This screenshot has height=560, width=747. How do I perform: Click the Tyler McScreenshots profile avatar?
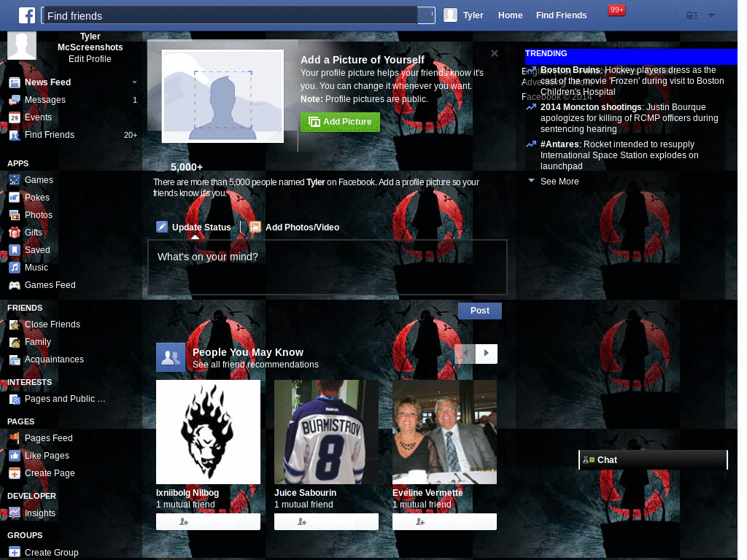(x=22, y=45)
